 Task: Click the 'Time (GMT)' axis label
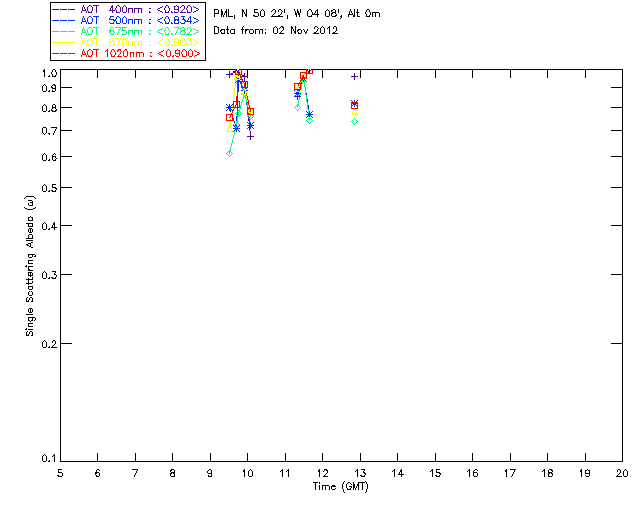(340, 487)
